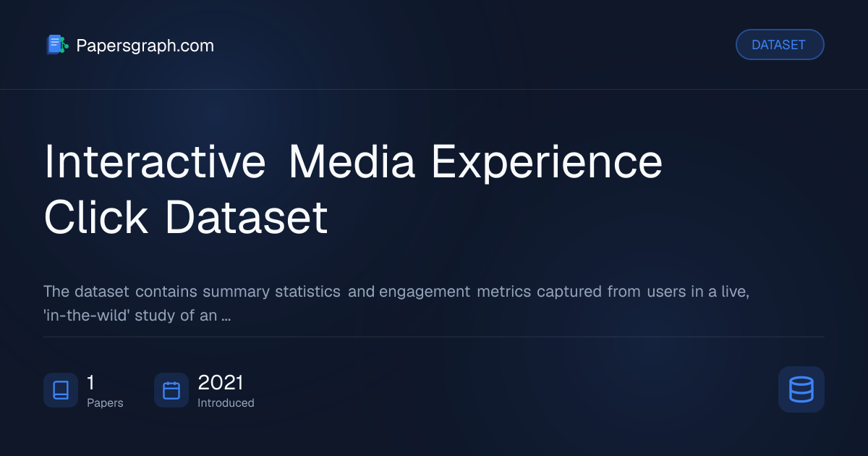Viewport: 868px width, 456px height.
Task: Select the Interactive Media Experience Click Dataset title
Action: (353, 189)
